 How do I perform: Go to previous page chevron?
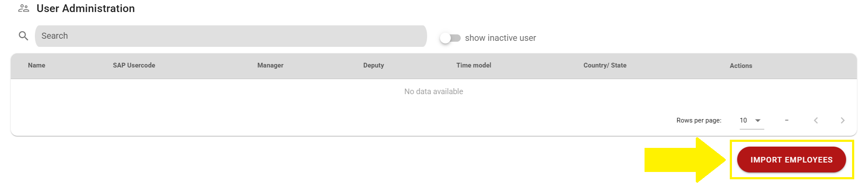pos(815,120)
